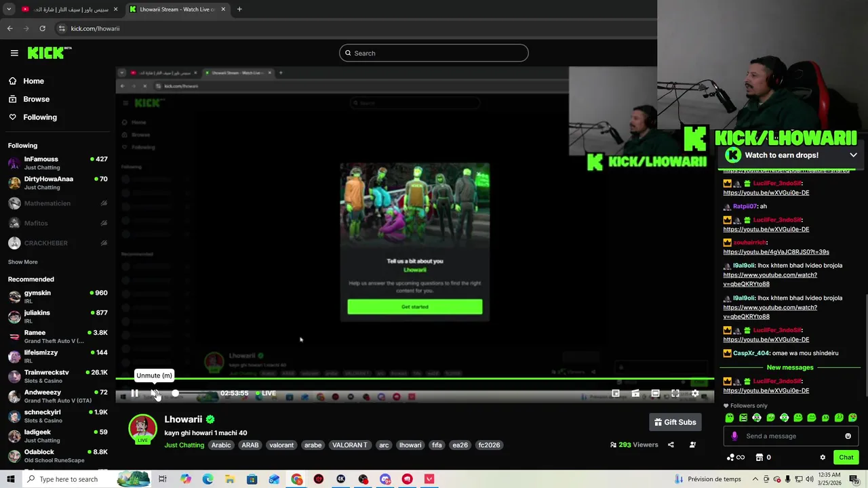868x488 pixels.
Task: Open the Just Chatting category link
Action: tap(184, 445)
